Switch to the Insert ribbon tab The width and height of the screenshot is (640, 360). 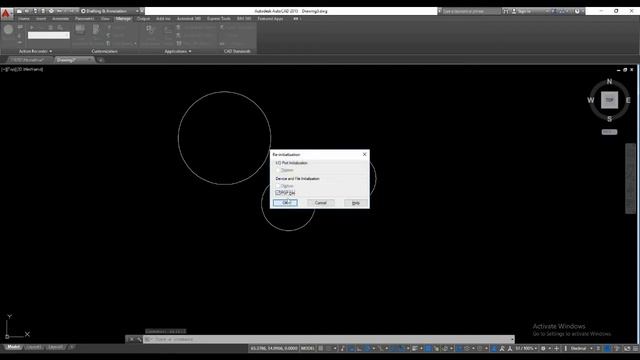(41, 19)
